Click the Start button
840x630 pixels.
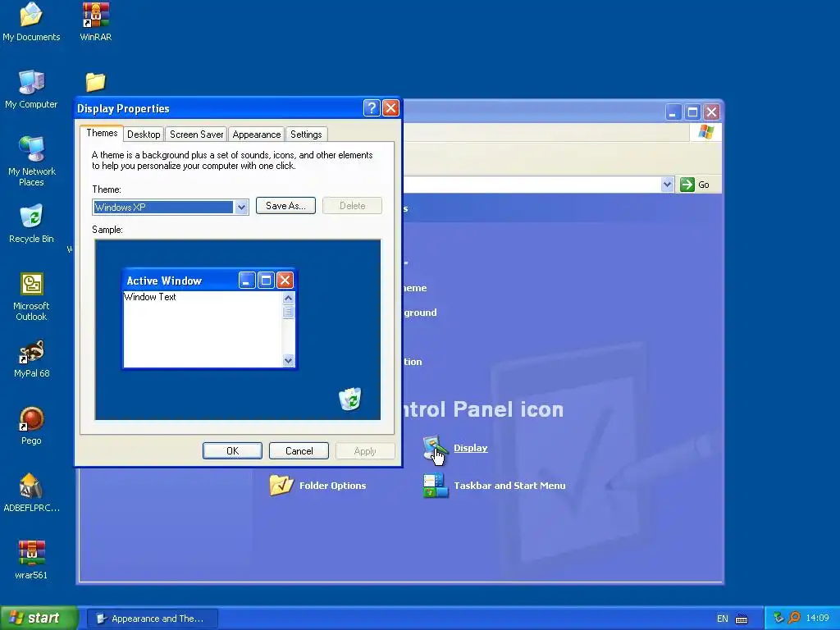click(x=39, y=619)
